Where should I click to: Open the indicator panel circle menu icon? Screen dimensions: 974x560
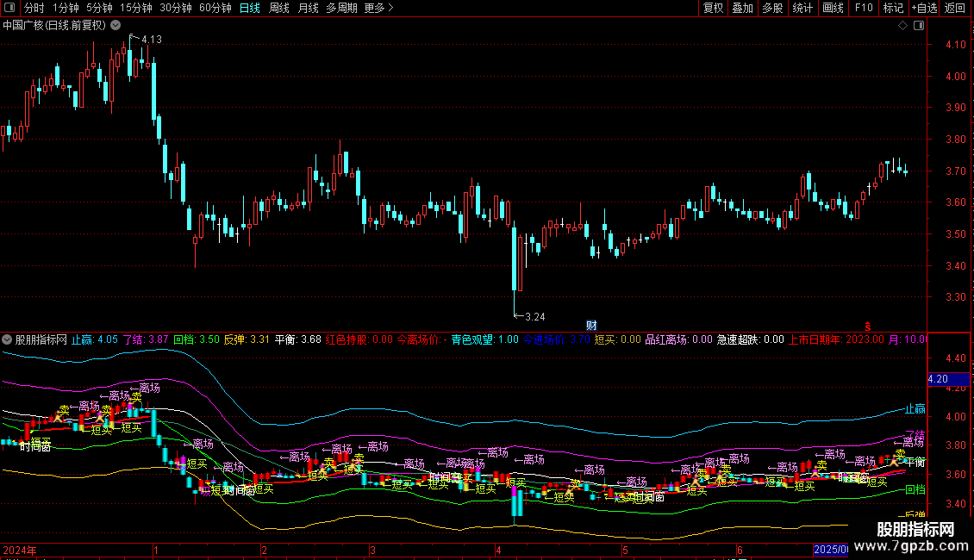[x=7, y=339]
